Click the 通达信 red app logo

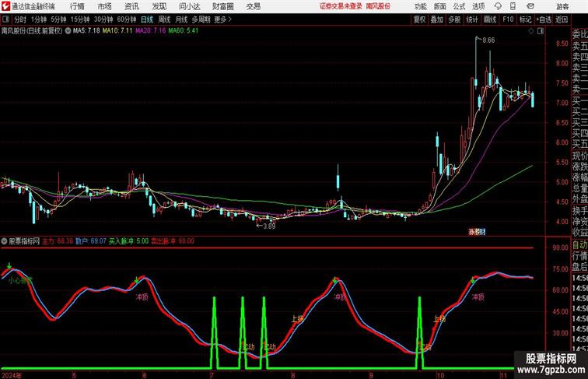pos(5,6)
